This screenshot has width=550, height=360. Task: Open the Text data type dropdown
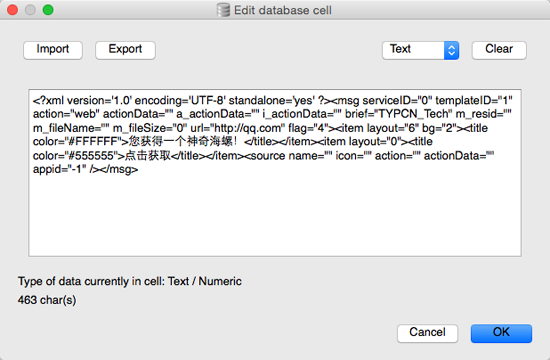[420, 50]
